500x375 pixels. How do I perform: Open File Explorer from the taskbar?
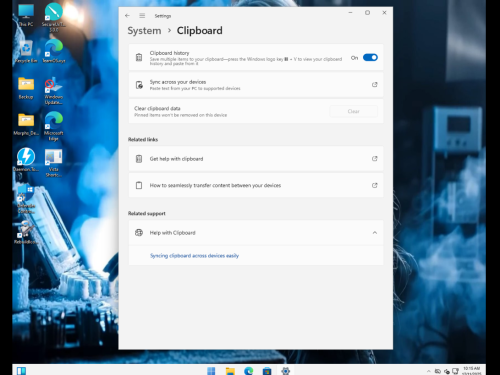[230, 371]
